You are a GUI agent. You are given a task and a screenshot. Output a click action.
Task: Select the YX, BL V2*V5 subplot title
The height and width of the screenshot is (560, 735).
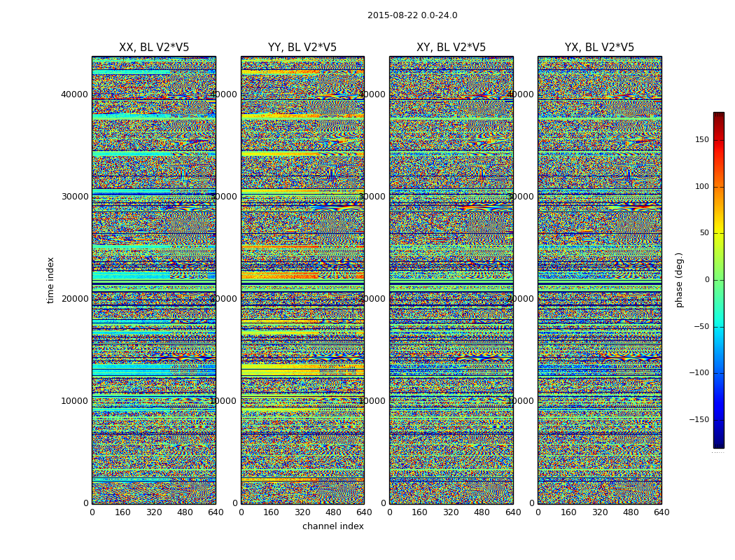pyautogui.click(x=599, y=48)
